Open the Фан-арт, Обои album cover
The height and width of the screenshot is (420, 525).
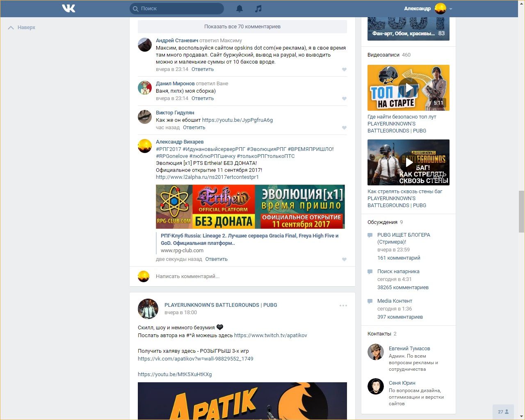click(409, 29)
